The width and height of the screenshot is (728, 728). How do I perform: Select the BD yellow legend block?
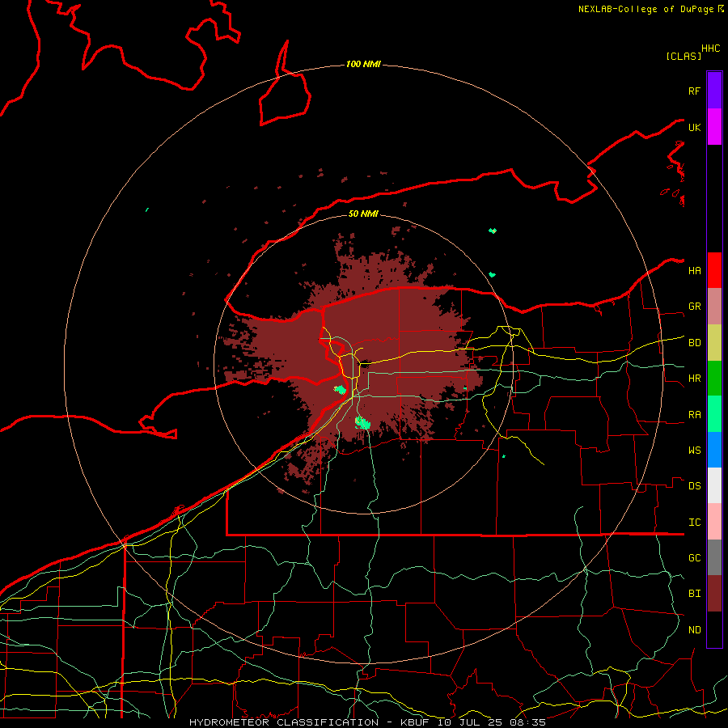click(x=714, y=343)
